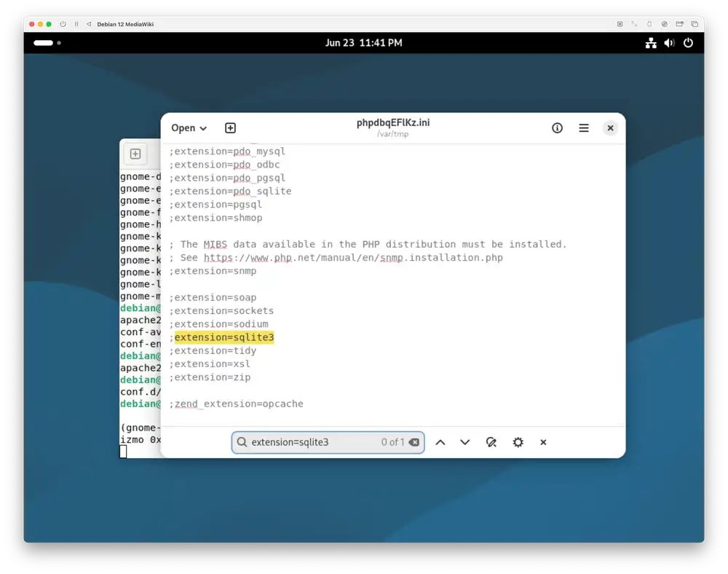Open search options gear
The image size is (728, 574).
518,442
